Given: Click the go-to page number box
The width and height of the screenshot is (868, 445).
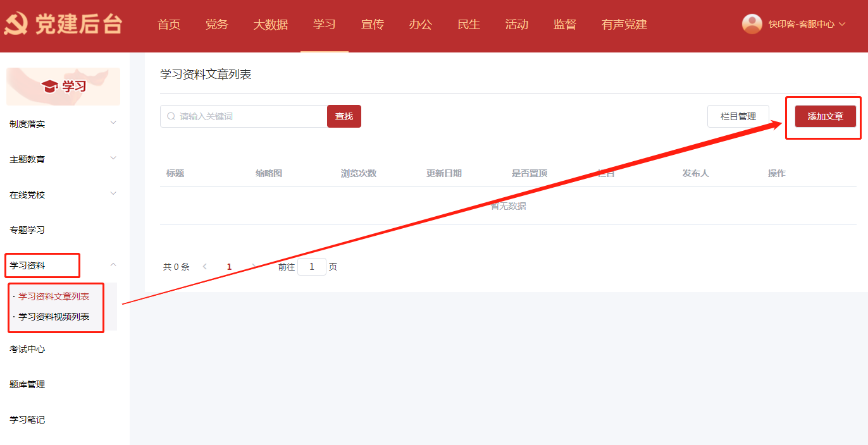Looking at the screenshot, I should click(x=311, y=267).
